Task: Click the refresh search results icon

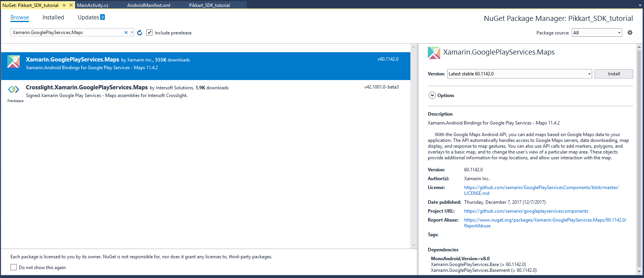Action: click(140, 33)
